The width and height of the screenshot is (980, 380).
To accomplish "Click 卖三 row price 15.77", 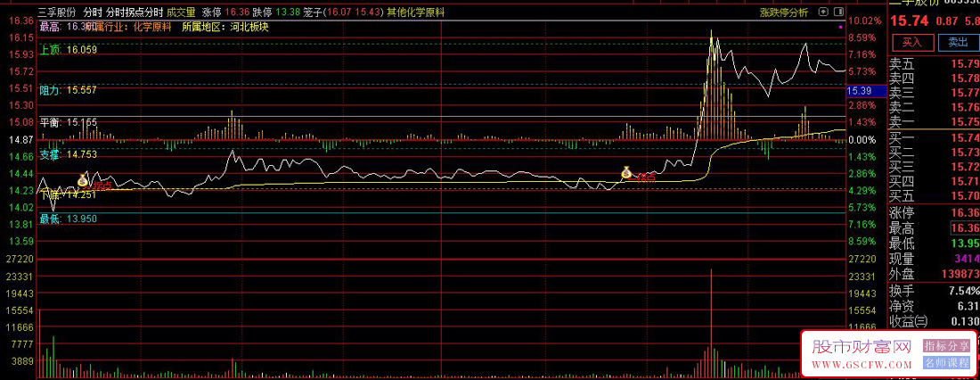I will [965, 93].
